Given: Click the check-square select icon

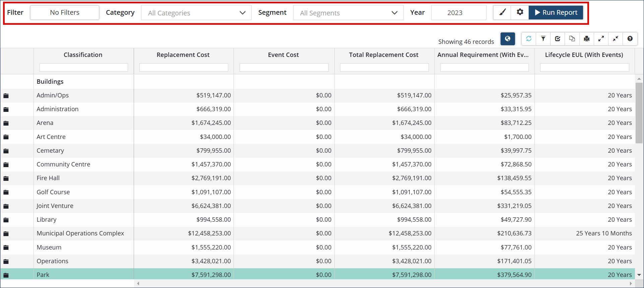Looking at the screenshot, I should click(x=558, y=39).
